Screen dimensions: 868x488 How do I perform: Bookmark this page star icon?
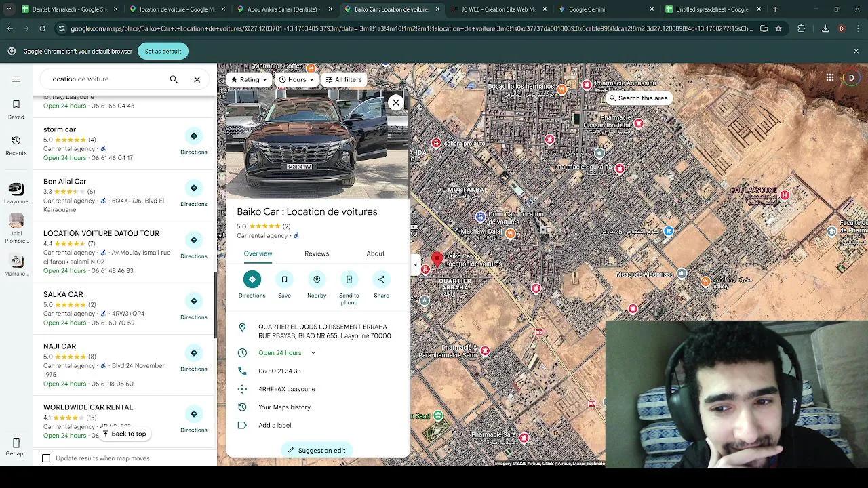[x=778, y=28]
